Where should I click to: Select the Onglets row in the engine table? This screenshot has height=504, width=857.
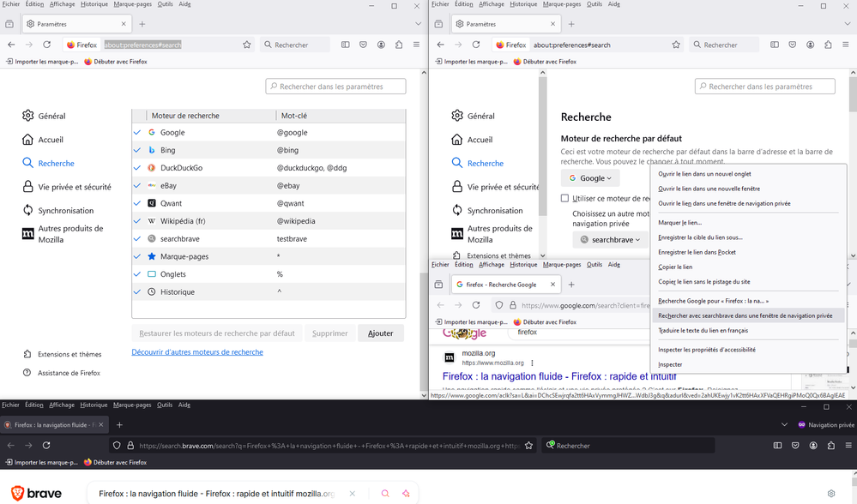[269, 274]
